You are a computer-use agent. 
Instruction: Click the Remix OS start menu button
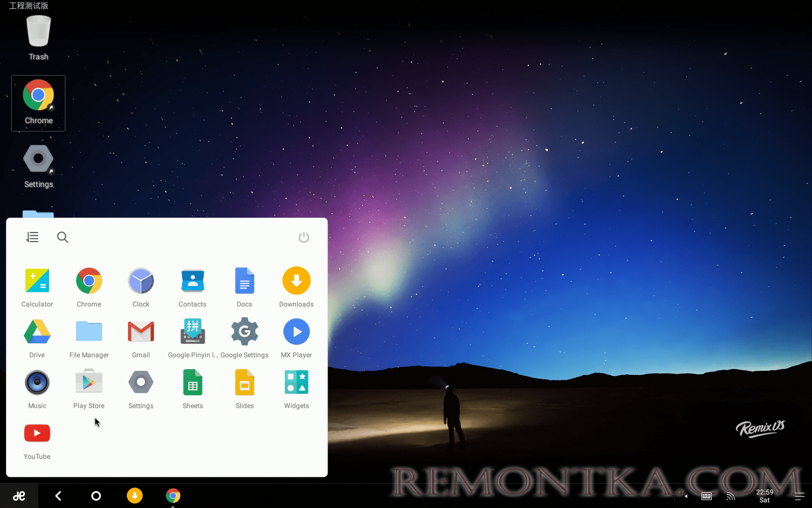(x=19, y=496)
